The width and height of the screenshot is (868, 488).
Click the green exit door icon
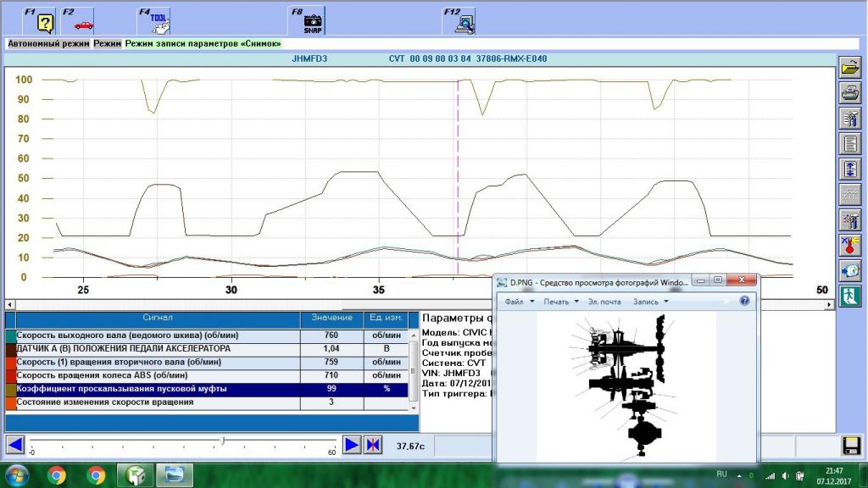[x=849, y=296]
